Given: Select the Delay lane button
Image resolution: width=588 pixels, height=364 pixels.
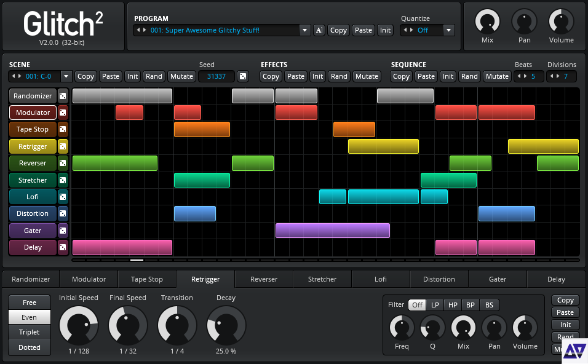Looking at the screenshot, I should click(x=33, y=247).
